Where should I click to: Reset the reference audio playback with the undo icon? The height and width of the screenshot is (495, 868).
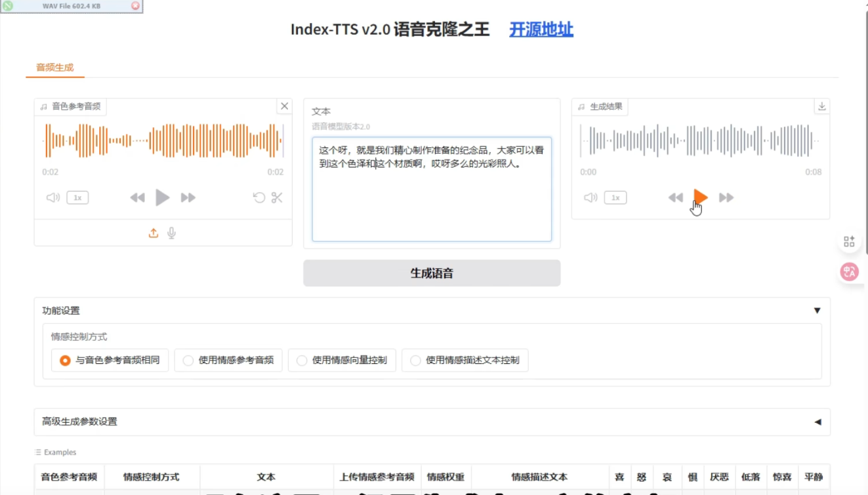click(x=258, y=197)
